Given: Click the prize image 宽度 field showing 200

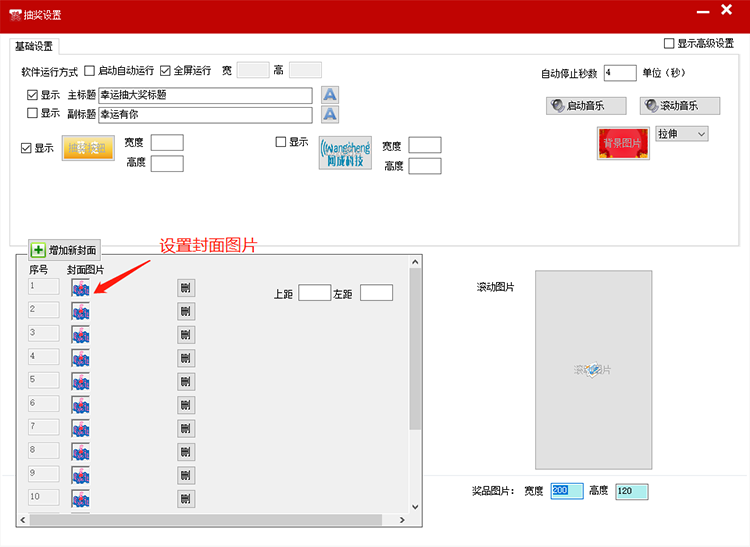Looking at the screenshot, I should pyautogui.click(x=566, y=491).
